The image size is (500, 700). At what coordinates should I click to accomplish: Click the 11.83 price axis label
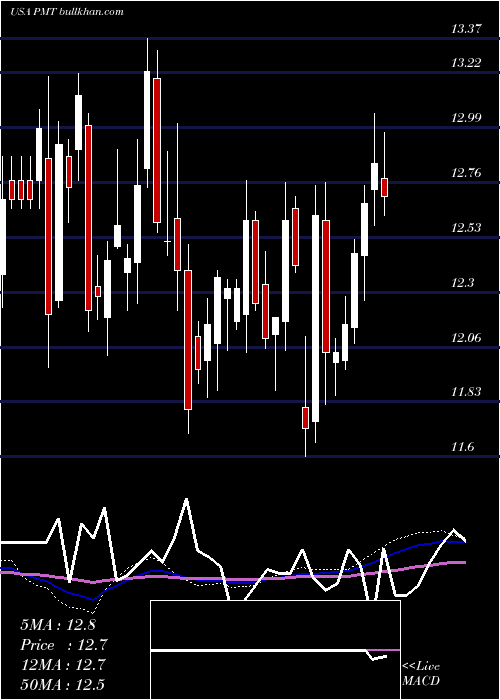pos(466,392)
